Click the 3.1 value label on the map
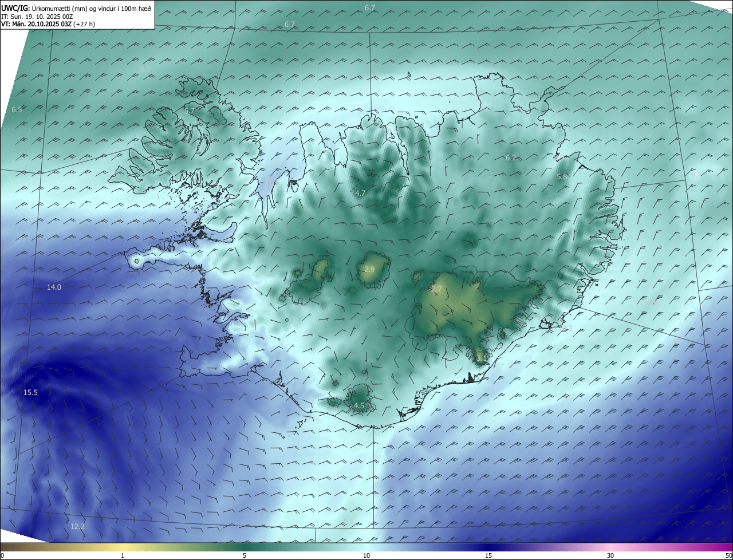This screenshot has width=733, height=560. click(x=481, y=358)
